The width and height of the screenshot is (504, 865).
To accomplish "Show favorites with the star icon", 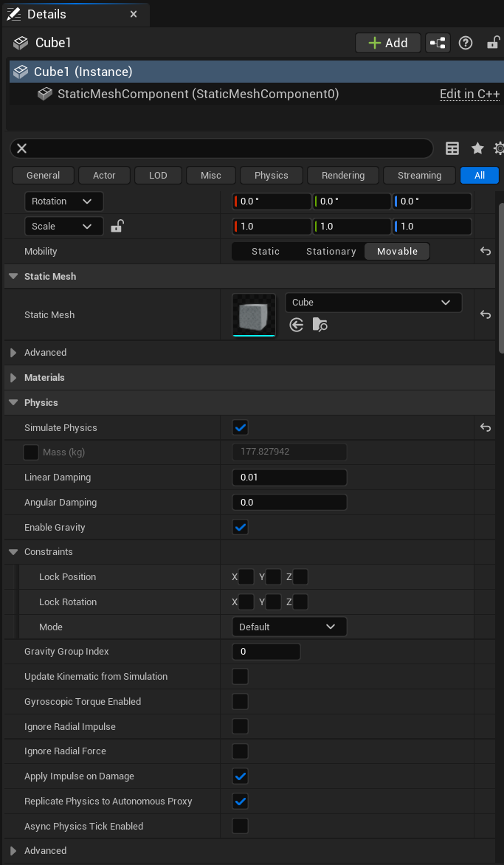I will pyautogui.click(x=477, y=148).
